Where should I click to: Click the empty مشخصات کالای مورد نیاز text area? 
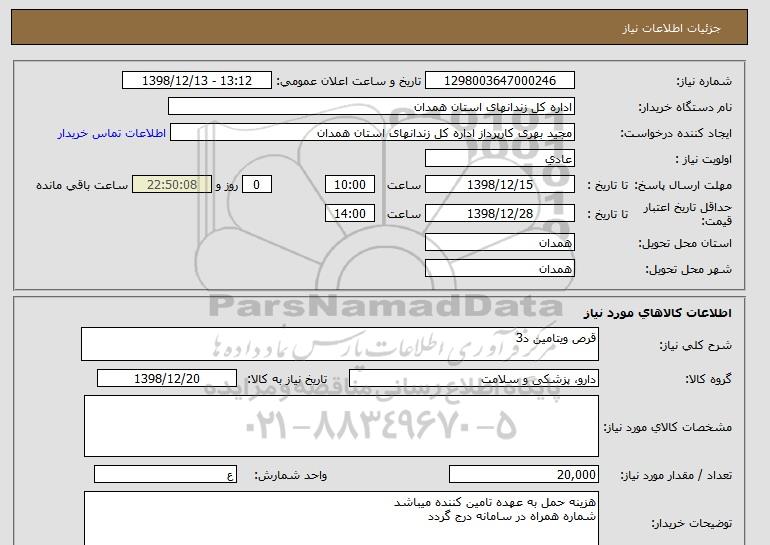point(341,426)
